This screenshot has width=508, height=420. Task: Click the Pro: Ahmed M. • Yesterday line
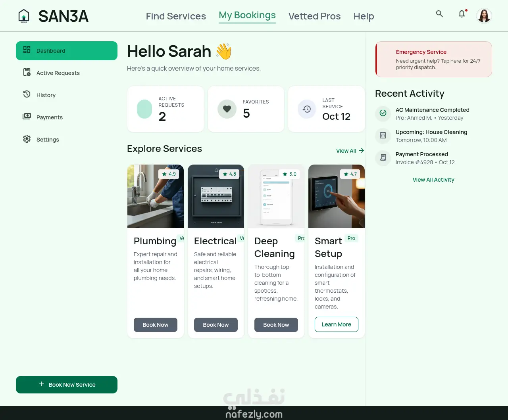tap(429, 118)
